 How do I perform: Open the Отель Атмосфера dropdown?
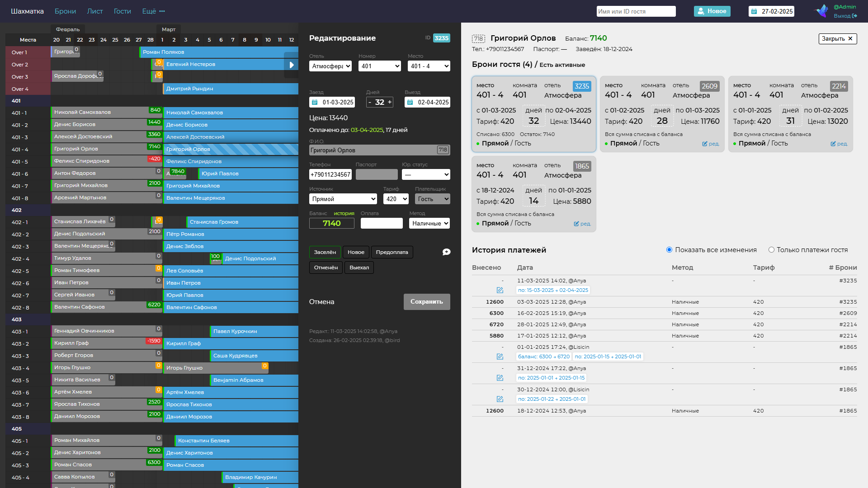330,66
